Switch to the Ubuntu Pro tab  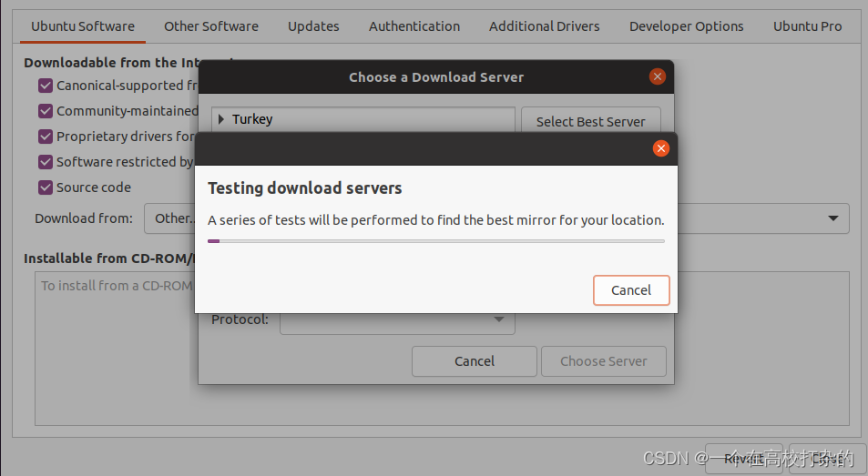point(807,26)
